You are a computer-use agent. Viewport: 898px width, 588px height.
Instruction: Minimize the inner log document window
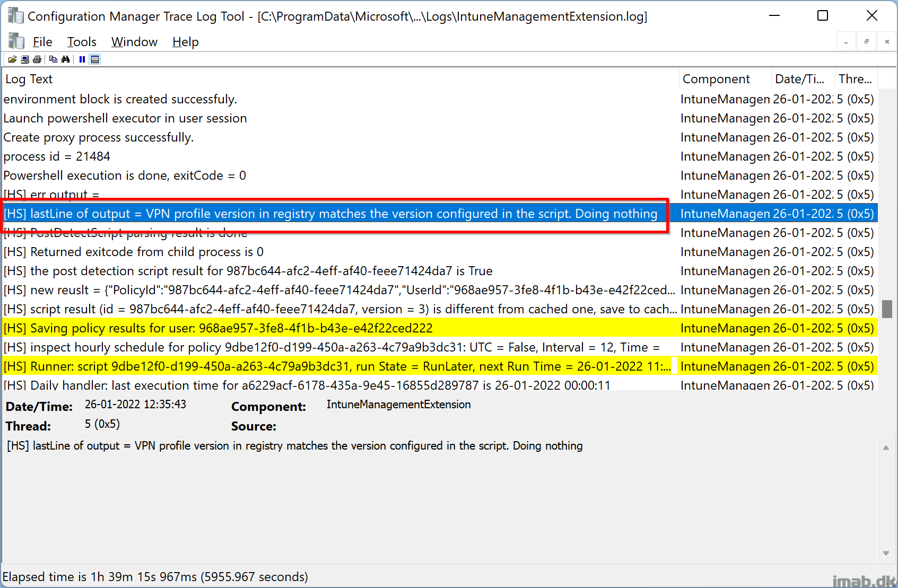[846, 41]
